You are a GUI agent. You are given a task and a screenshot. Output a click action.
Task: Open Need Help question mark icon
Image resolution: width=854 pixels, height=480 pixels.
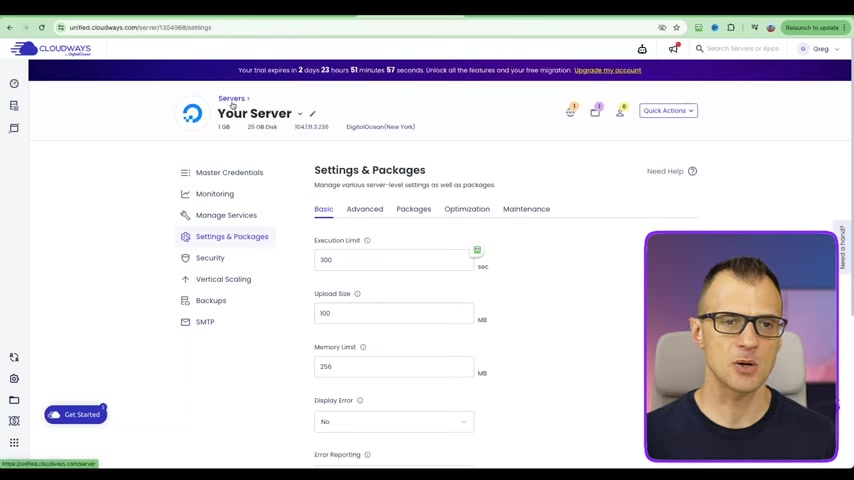692,171
